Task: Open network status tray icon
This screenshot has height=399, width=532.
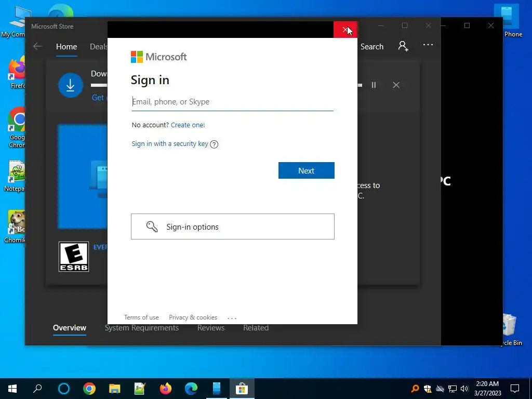Action: tap(453, 389)
